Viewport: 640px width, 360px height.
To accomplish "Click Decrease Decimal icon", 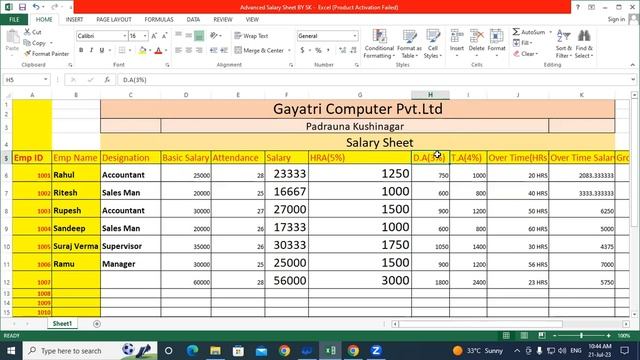I will [353, 50].
